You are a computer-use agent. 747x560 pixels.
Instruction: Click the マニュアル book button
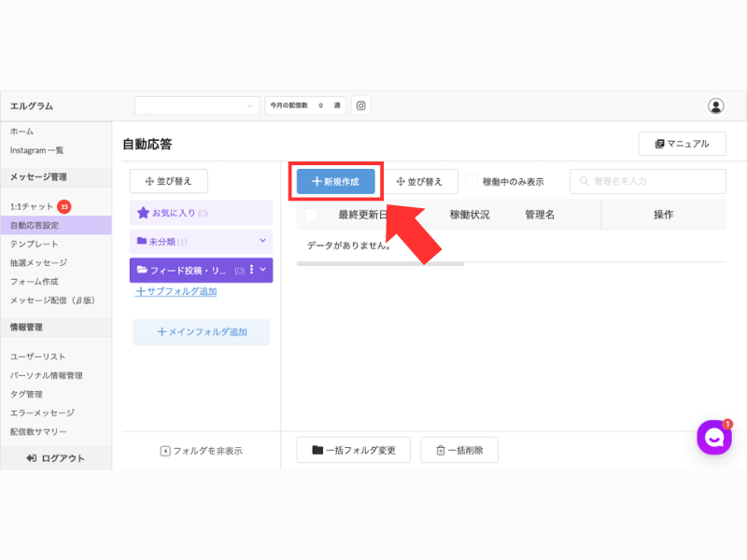[x=683, y=144]
